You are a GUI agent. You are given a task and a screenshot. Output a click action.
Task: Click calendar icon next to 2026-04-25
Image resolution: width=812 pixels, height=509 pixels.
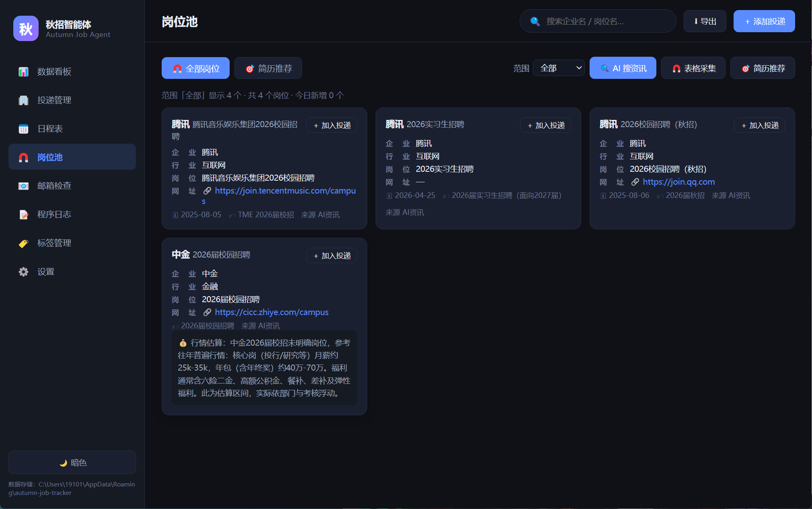tap(389, 196)
